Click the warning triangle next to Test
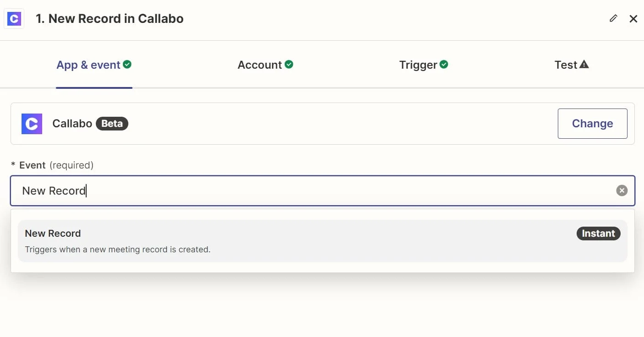Screen dimensions: 644x337 (584, 65)
